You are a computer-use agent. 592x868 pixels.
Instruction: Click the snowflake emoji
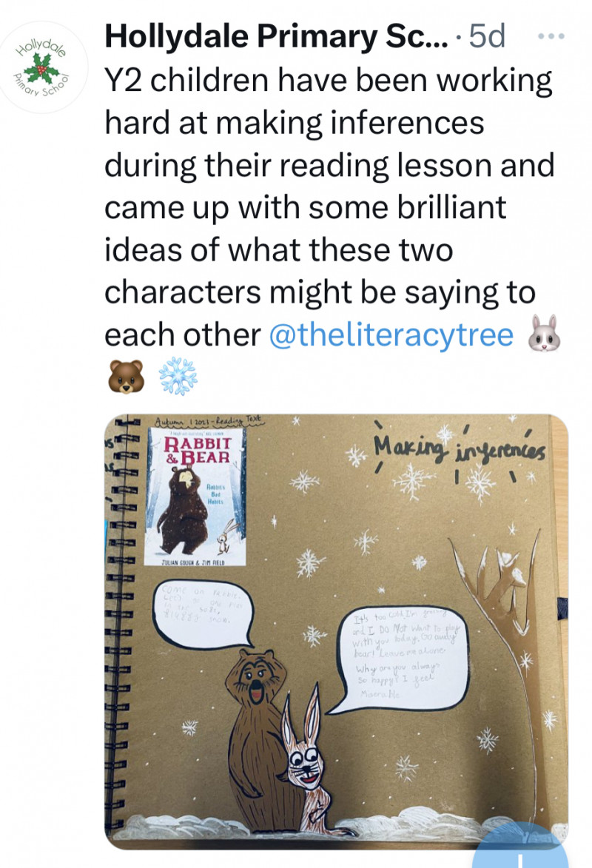pyautogui.click(x=178, y=376)
